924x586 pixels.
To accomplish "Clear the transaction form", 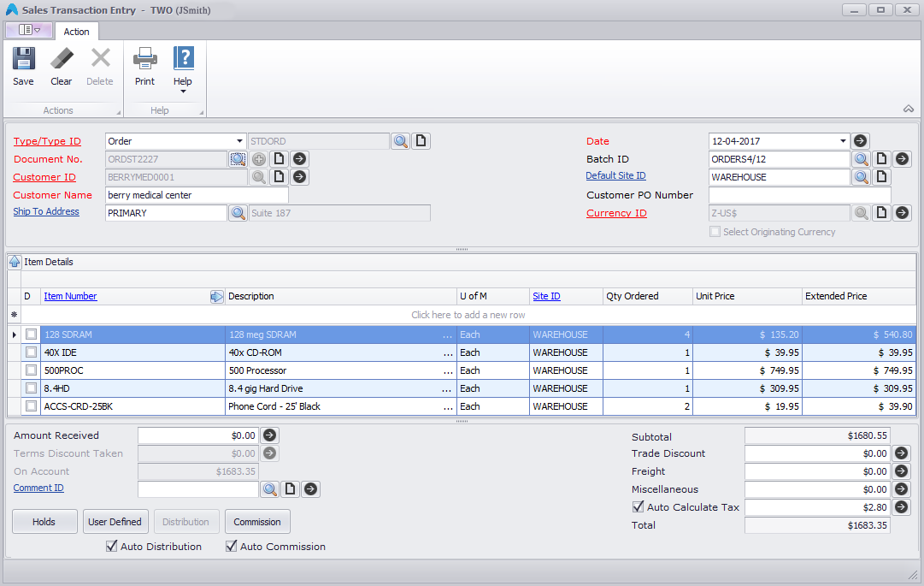I will click(x=62, y=67).
